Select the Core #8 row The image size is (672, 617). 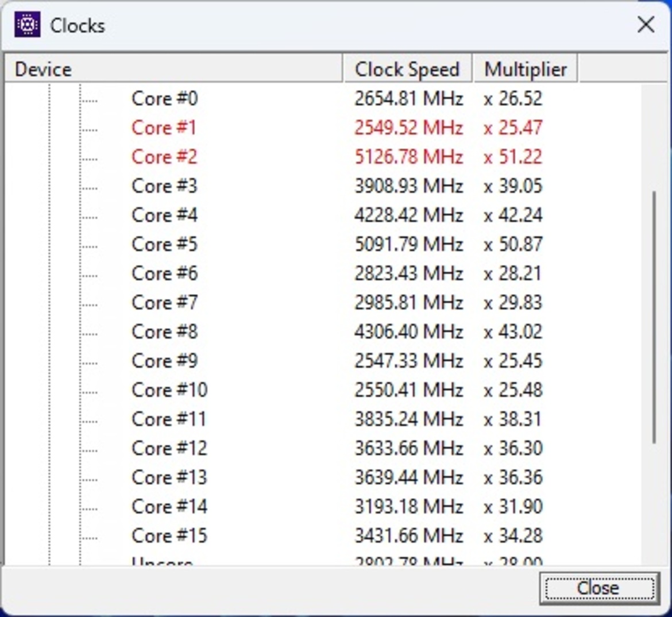point(164,332)
